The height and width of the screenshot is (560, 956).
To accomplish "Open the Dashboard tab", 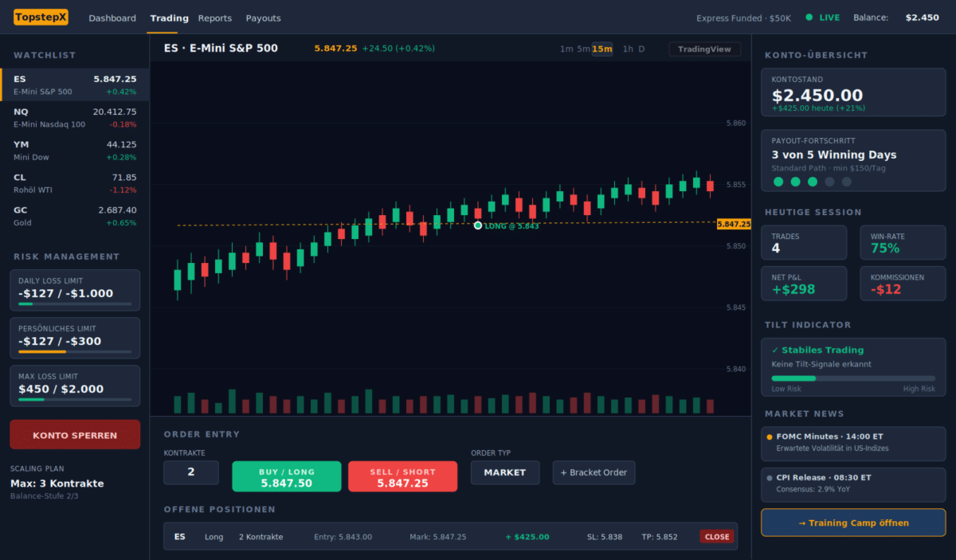I will click(112, 18).
